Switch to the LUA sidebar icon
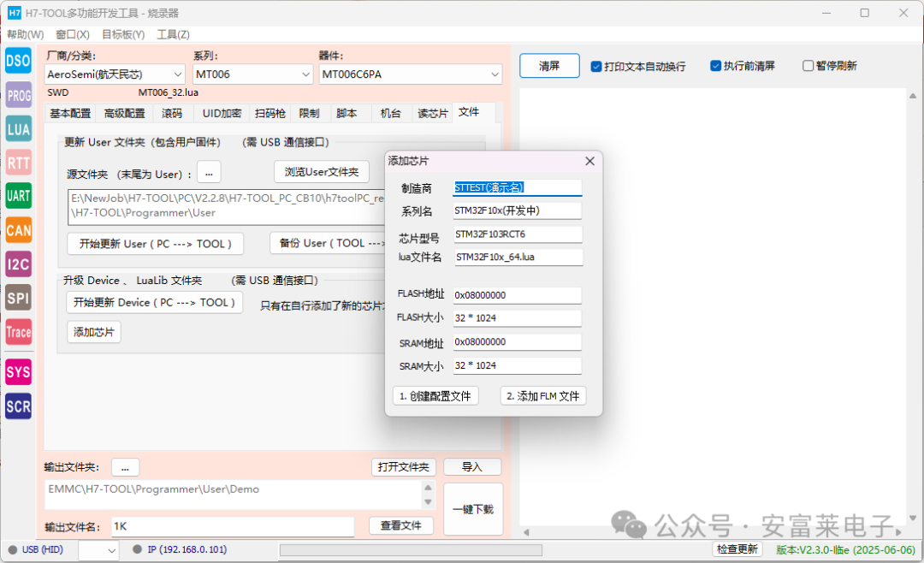The height and width of the screenshot is (563, 924). coord(18,128)
